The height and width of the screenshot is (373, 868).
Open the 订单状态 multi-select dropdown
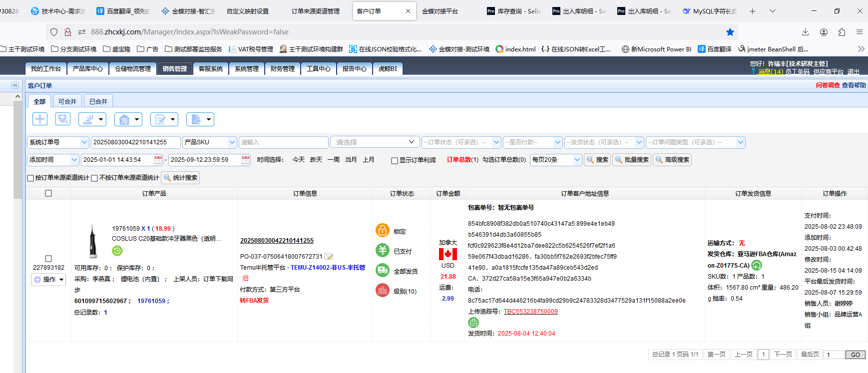click(x=461, y=142)
